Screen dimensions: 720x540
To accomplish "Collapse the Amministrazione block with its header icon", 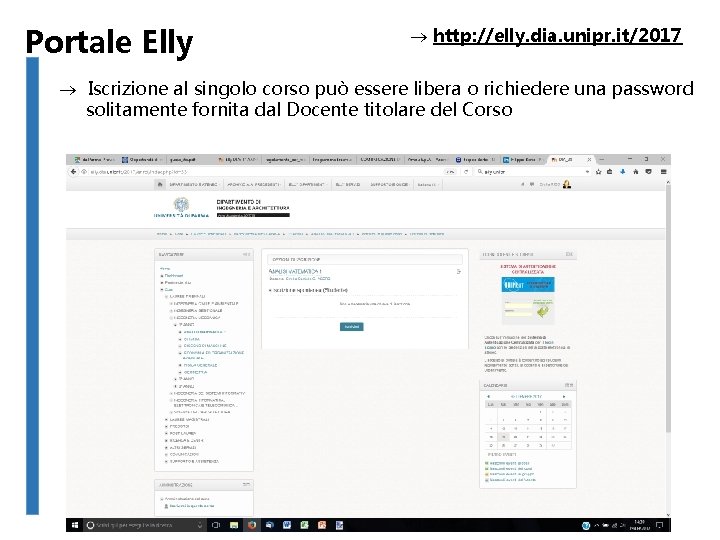I will click(x=247, y=485).
